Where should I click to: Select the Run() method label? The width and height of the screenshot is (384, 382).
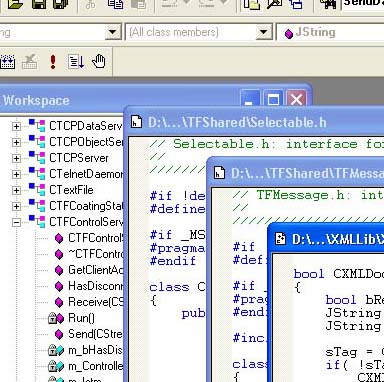[81, 318]
